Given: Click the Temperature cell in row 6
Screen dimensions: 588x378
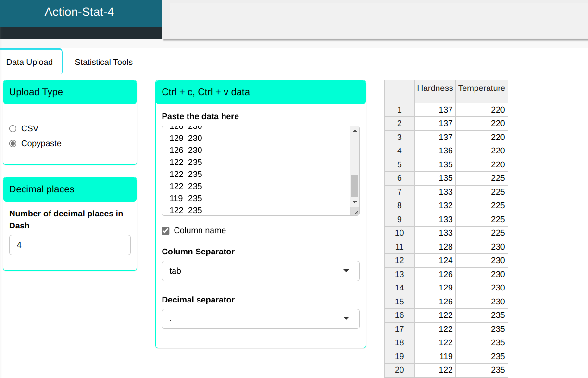Looking at the screenshot, I should click(x=481, y=178).
